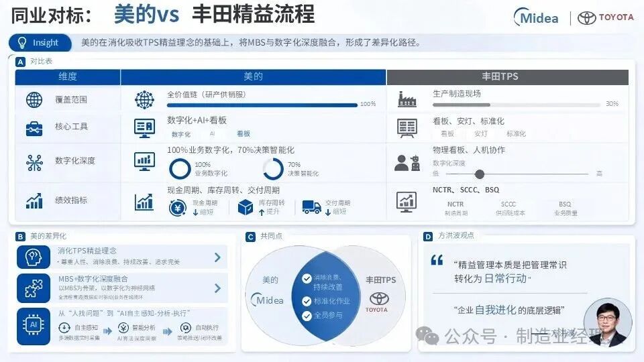The image size is (644, 362).
Task: Click the blue quotation mark icon
Action: [437, 260]
